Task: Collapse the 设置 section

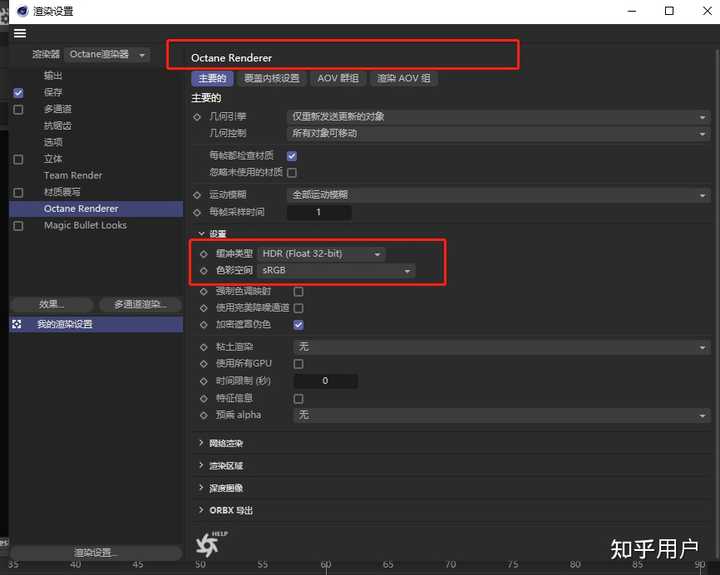Action: coord(201,233)
